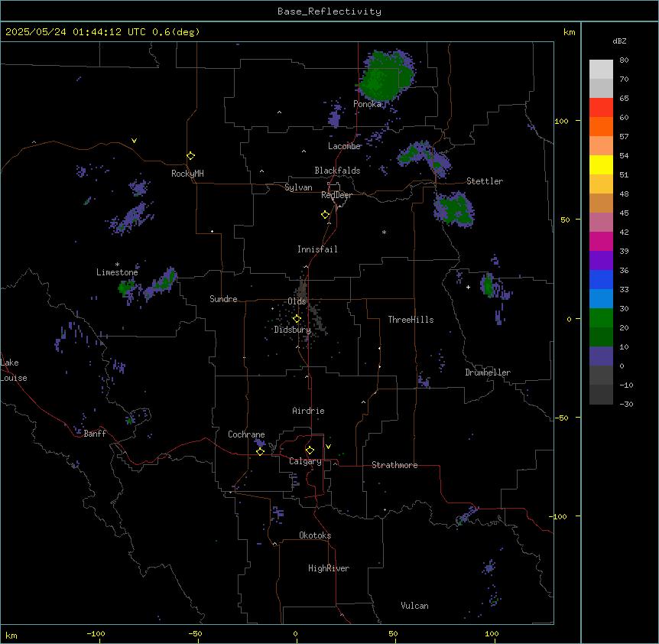The width and height of the screenshot is (659, 644).
Task: Click the yellow diamond marker south of RedDeer
Action: 325,215
